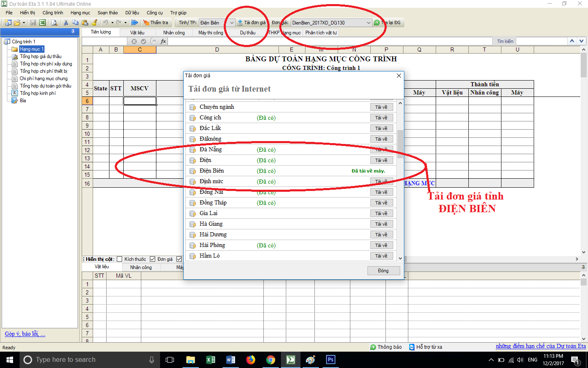Image resolution: width=588 pixels, height=368 pixels.
Task: Click the scissors Cut icon
Action: pos(66,23)
